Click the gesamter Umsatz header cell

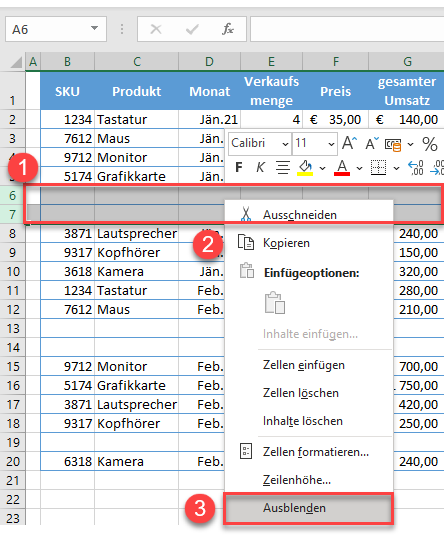tap(406, 91)
